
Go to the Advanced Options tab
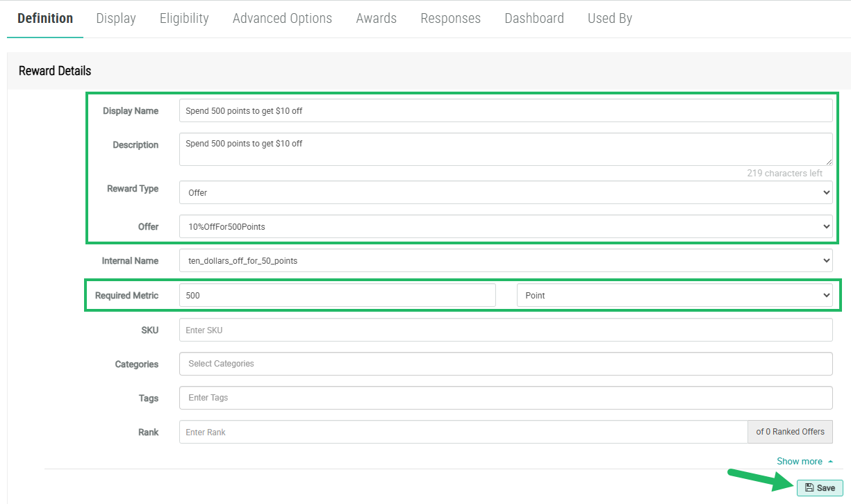(282, 19)
